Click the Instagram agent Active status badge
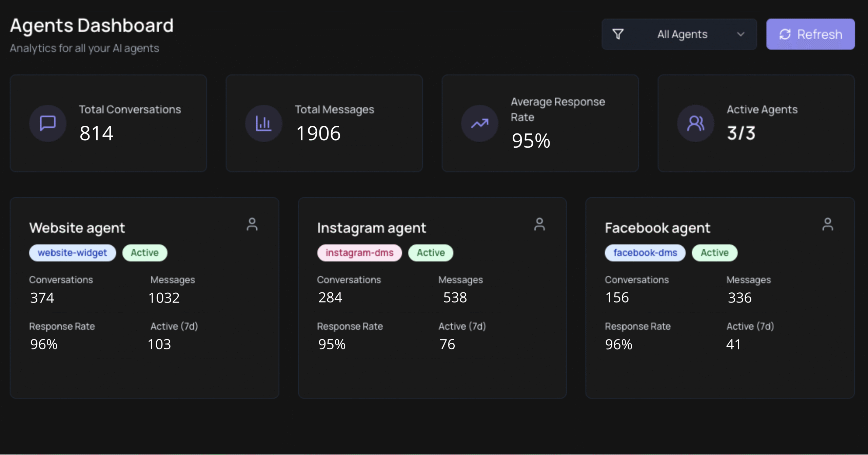868x455 pixels. point(431,253)
